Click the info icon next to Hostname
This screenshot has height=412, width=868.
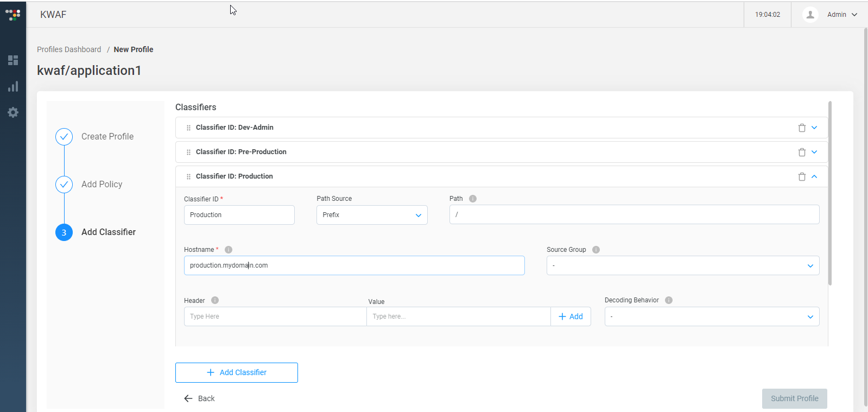click(229, 250)
